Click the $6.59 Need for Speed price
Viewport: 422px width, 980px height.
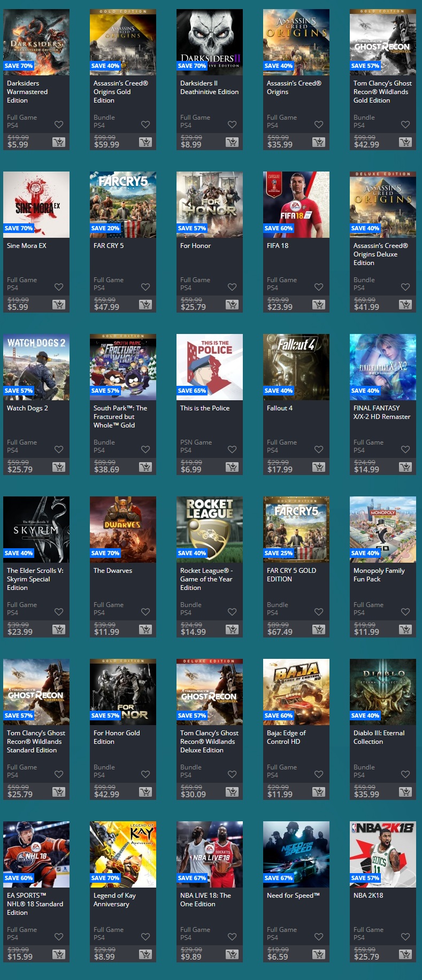pyautogui.click(x=278, y=957)
